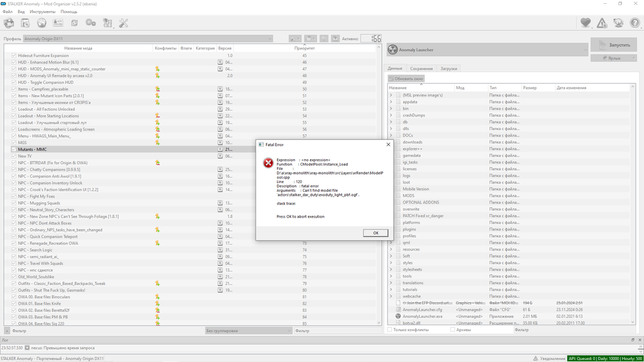Toggle checkbox for Loadout - All Factions Unlocked
Viewport: 644px width, 362px height.
click(x=14, y=110)
